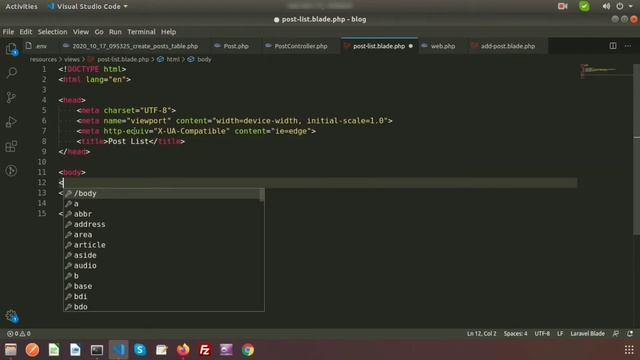Open the File menu
Viewport: 640px width, 360px height.
[8, 32]
